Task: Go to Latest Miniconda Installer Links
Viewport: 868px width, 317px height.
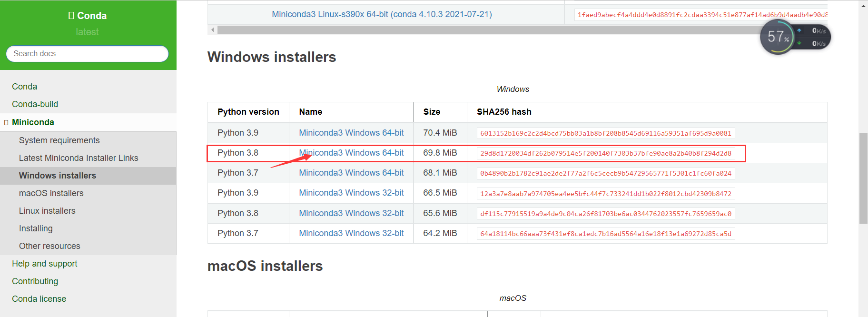Action: point(79,158)
